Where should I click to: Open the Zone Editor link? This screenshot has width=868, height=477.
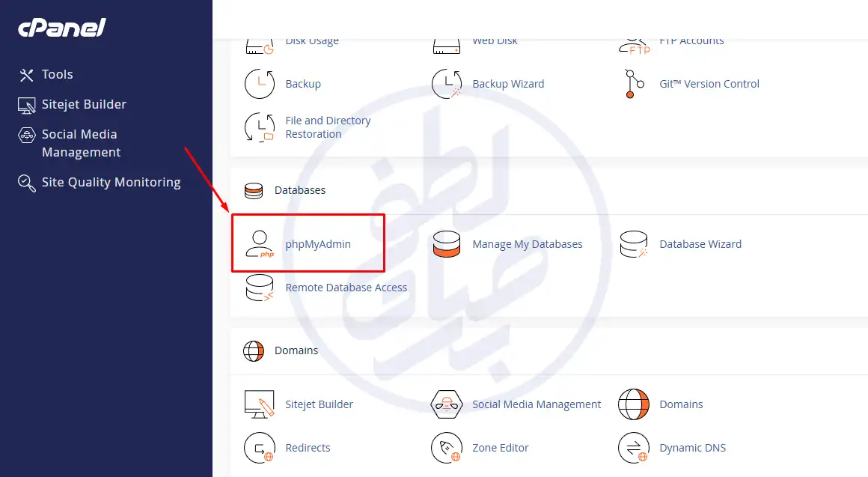[x=501, y=448]
